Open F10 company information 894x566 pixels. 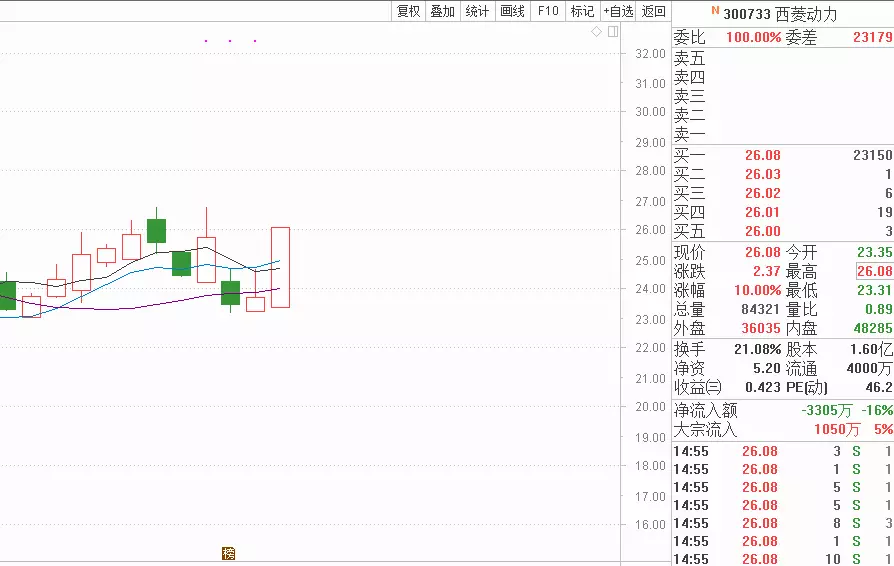(547, 11)
